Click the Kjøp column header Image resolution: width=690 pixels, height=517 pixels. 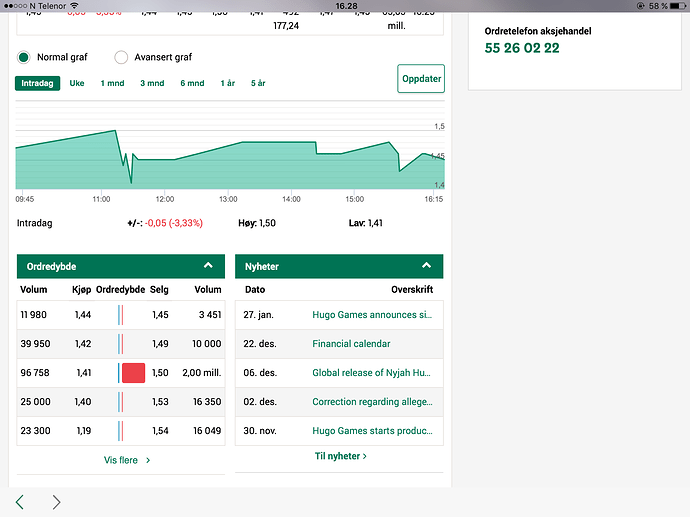[81, 290]
